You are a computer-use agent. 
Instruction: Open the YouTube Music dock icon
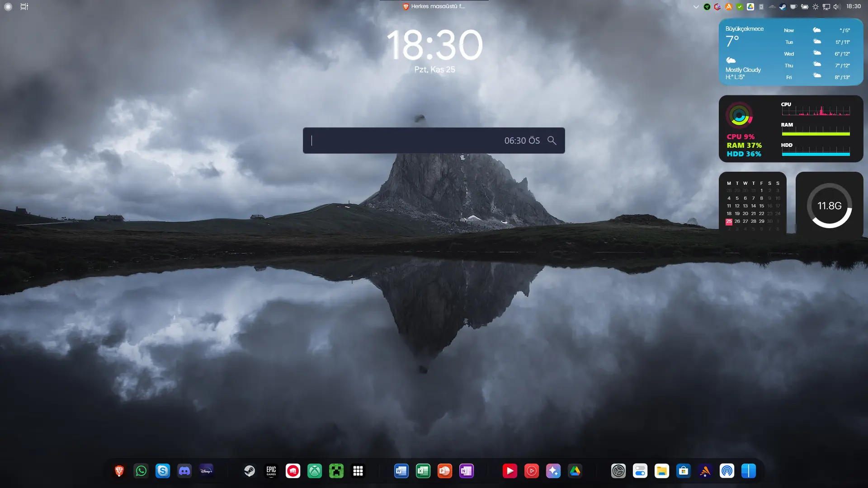point(532,471)
